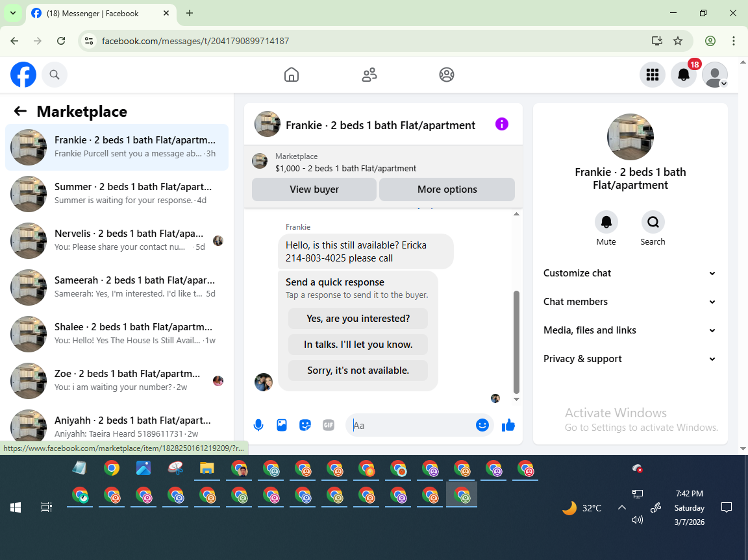Open the Facebook logo home link
The width and height of the screenshot is (748, 560).
[23, 75]
